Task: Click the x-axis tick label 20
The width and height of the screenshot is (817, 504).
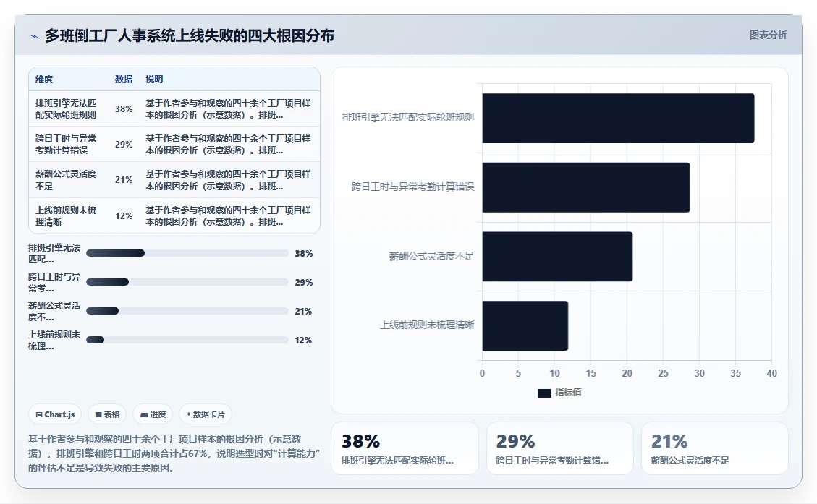Action: [x=627, y=373]
